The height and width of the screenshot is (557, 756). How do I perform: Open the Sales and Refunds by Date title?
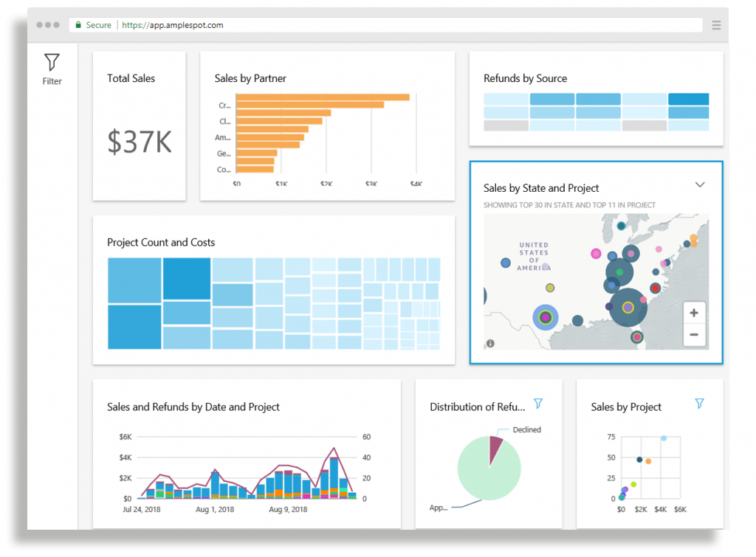coord(193,407)
